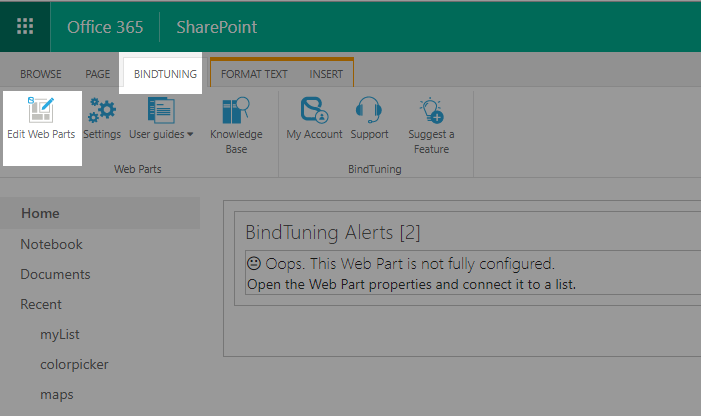
Task: Click the Edit Web Parts icon
Action: pos(41,110)
